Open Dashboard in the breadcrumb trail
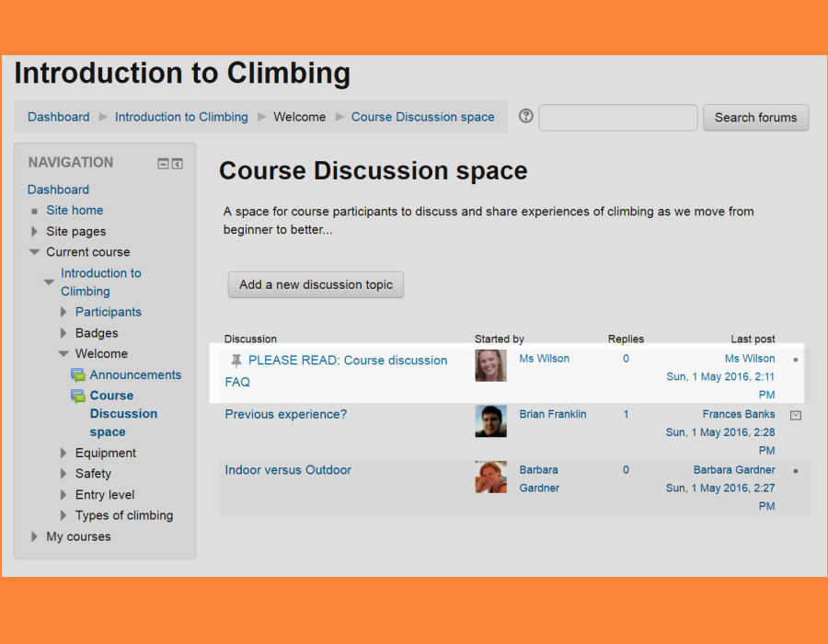This screenshot has width=828, height=644. (59, 117)
